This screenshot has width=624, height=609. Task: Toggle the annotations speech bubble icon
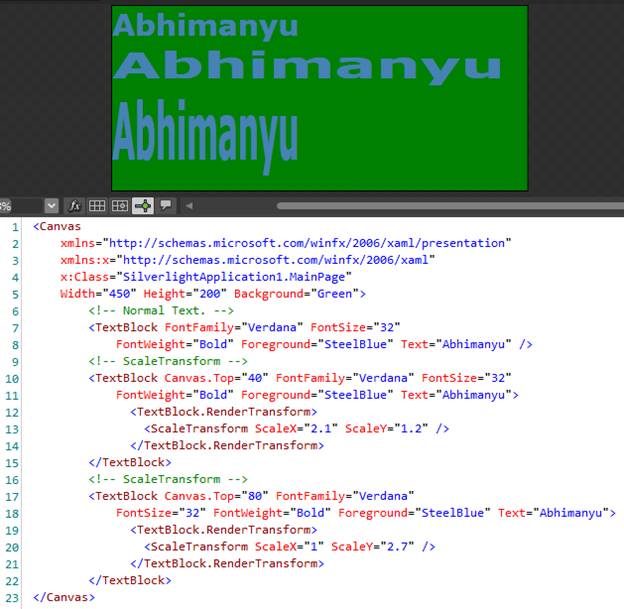(x=166, y=205)
